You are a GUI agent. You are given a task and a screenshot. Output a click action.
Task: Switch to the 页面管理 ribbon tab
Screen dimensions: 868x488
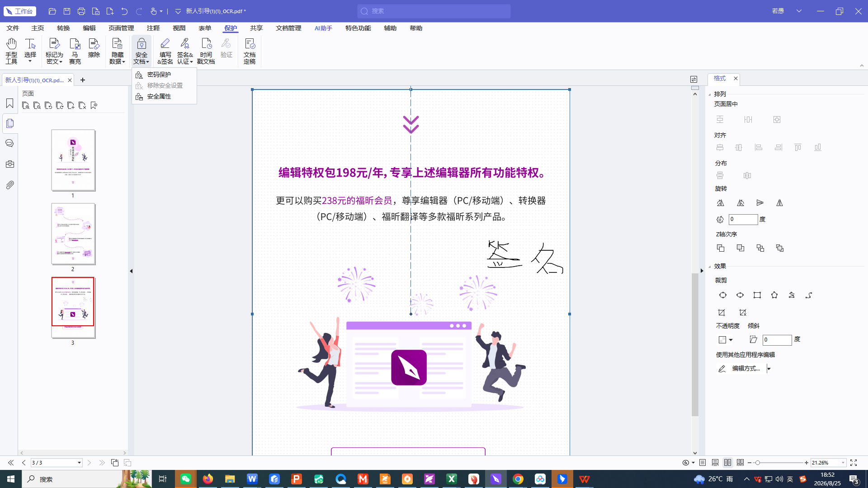point(121,28)
